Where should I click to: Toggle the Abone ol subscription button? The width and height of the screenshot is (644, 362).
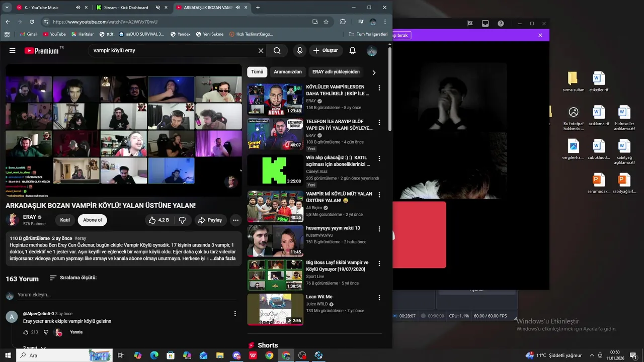click(x=92, y=220)
